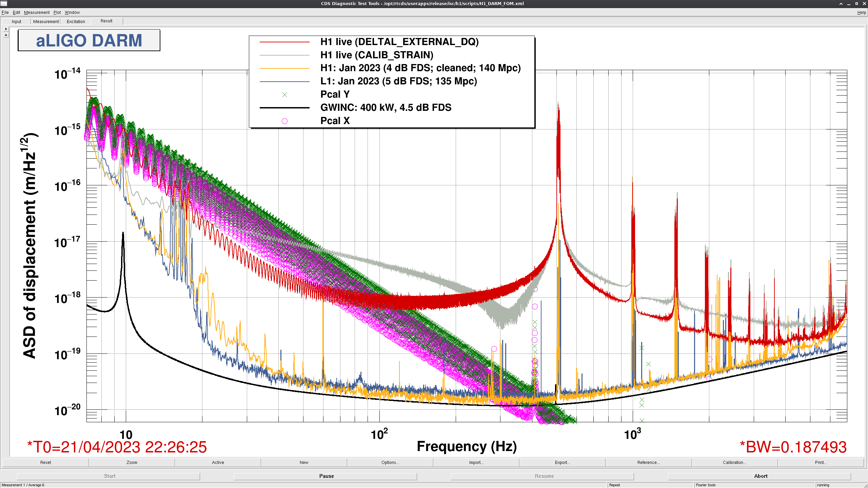Shade window with the title bar up-chevron
This screenshot has width=868, height=488.
pos(841,3)
